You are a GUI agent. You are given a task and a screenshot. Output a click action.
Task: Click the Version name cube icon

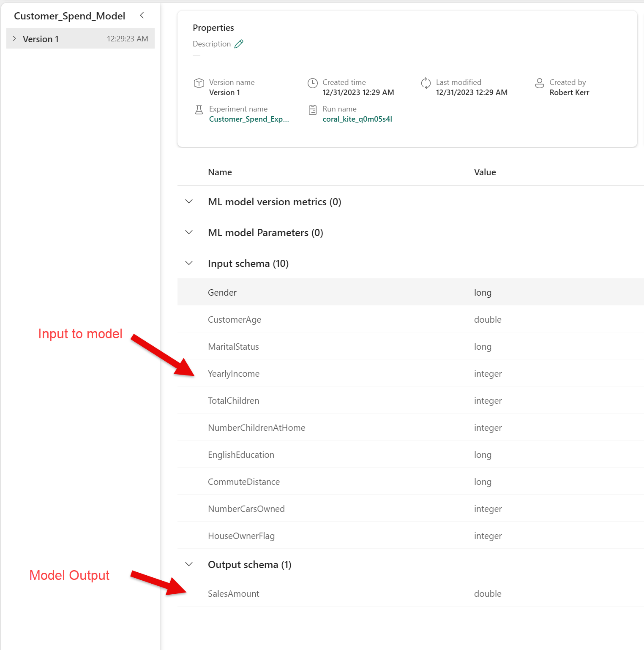199,83
